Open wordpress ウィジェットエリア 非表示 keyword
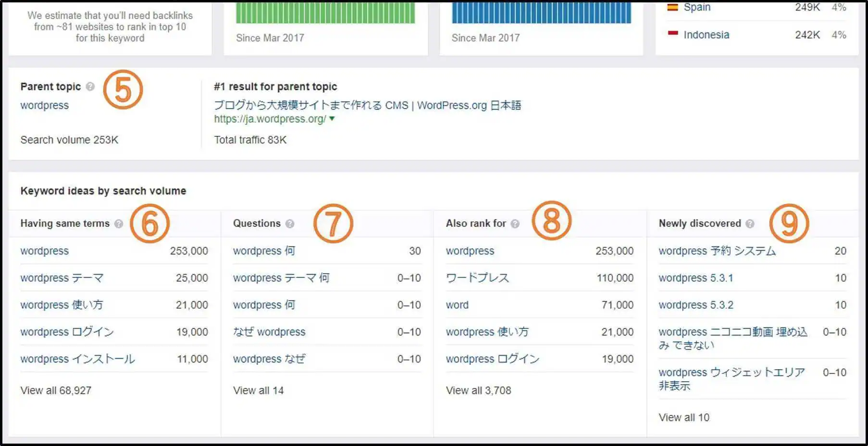Screen dimensions: 868x446 tap(732, 379)
